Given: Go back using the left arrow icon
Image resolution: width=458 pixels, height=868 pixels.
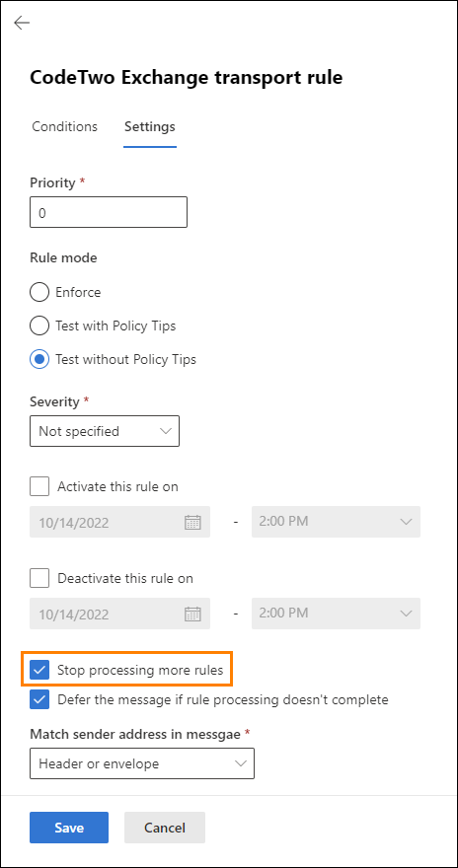Looking at the screenshot, I should pos(22,22).
